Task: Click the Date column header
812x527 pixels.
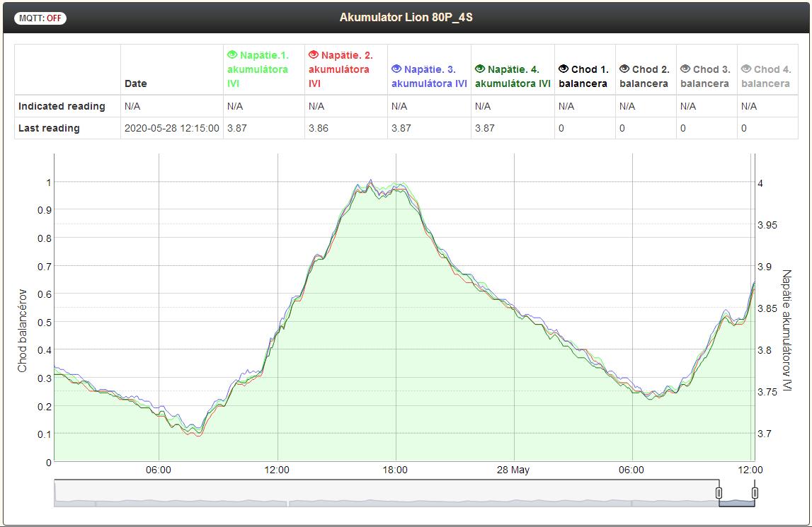Action: click(136, 83)
